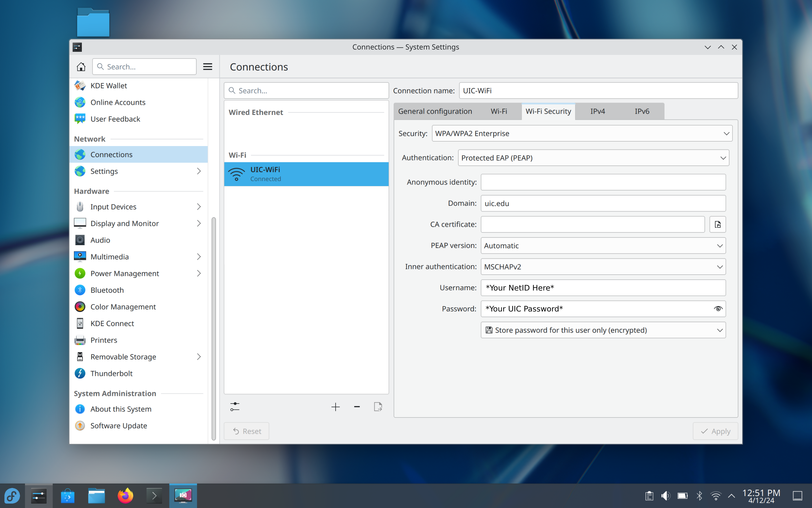Open the KDE Connect settings
The width and height of the screenshot is (812, 508).
tap(139, 323)
